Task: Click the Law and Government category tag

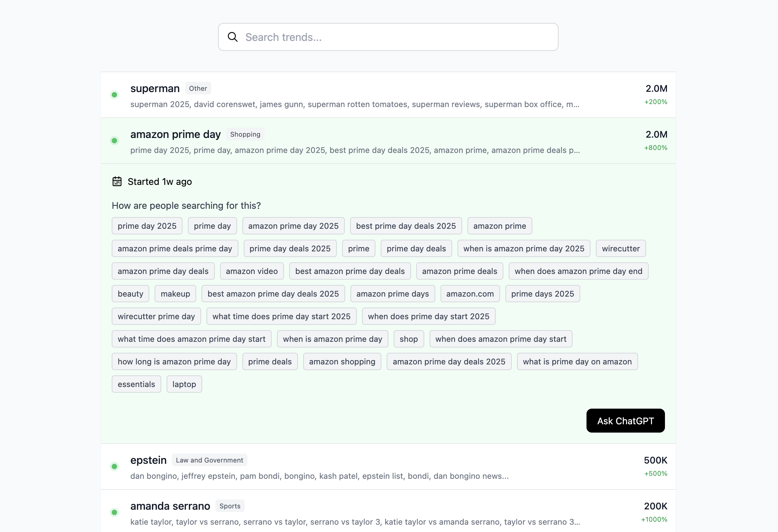Action: [209, 460]
